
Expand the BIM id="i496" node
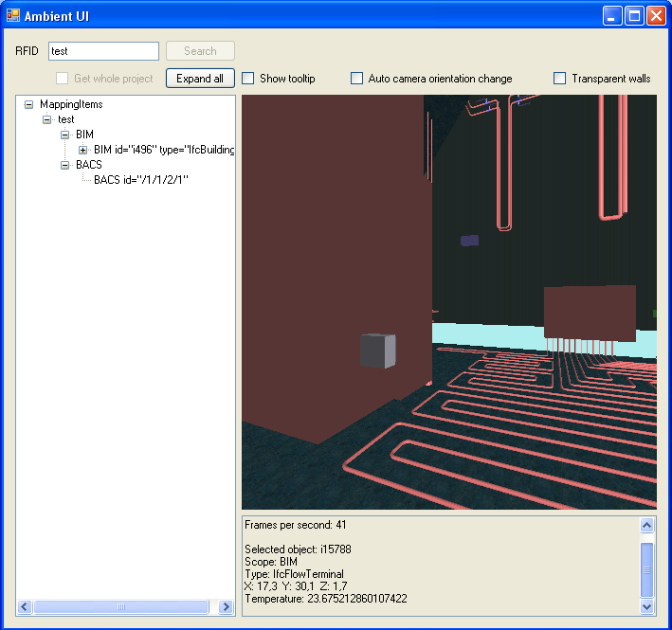82,150
